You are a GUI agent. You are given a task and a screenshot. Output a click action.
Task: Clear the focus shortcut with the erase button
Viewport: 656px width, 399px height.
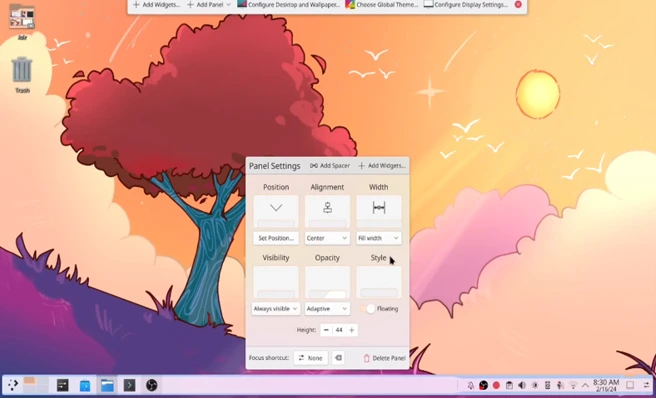(x=338, y=358)
